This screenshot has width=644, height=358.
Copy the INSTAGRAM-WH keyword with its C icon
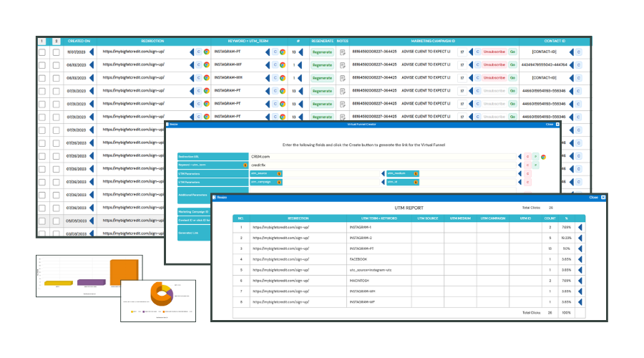275,77
